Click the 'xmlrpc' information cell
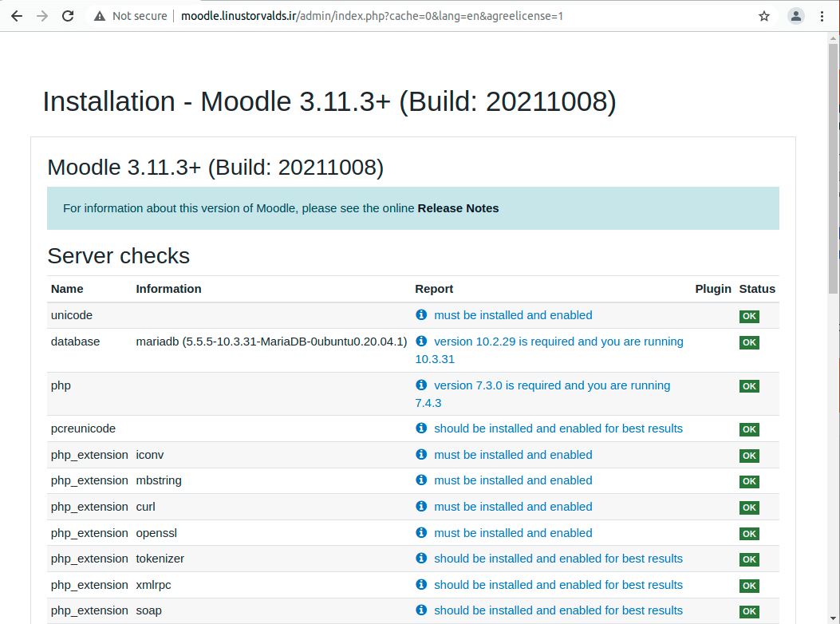The height and width of the screenshot is (624, 840). [x=154, y=585]
